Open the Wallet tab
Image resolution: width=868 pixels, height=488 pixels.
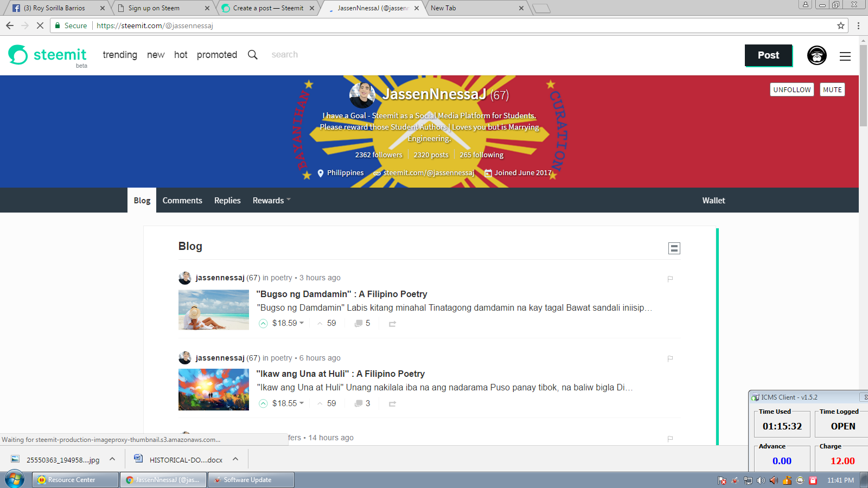[713, 201]
